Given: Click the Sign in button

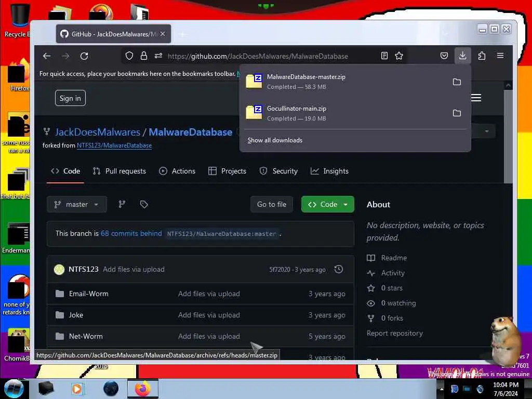Looking at the screenshot, I should (x=70, y=98).
